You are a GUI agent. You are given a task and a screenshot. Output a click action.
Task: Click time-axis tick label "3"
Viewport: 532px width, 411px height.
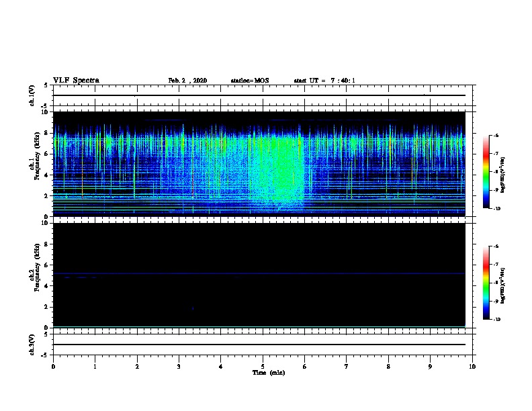pyautogui.click(x=179, y=367)
